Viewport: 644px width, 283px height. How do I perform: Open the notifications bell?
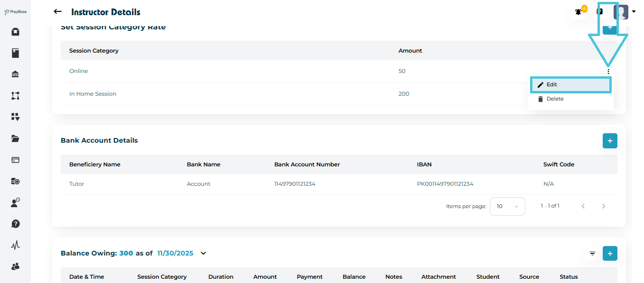click(x=579, y=12)
